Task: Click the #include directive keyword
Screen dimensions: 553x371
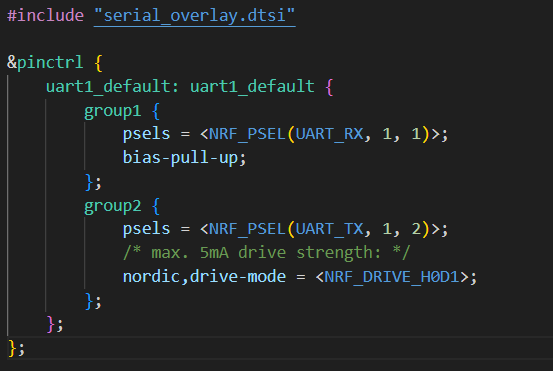Action: [x=45, y=16]
